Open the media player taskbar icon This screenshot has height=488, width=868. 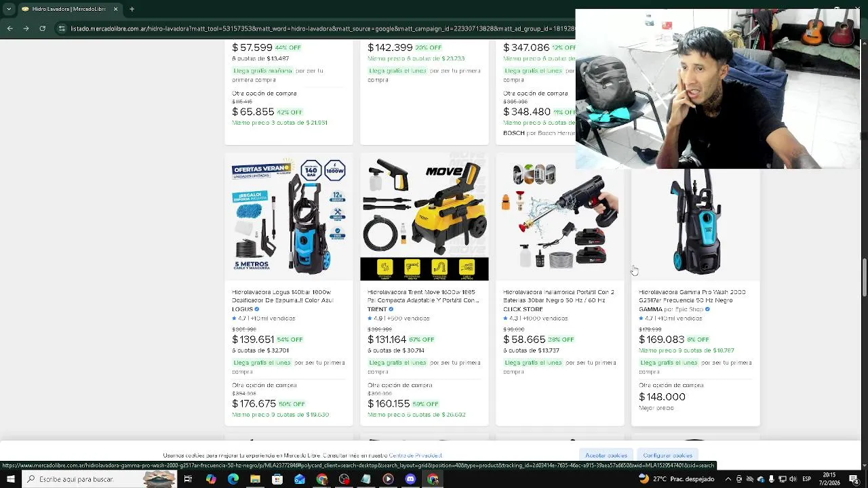388,479
